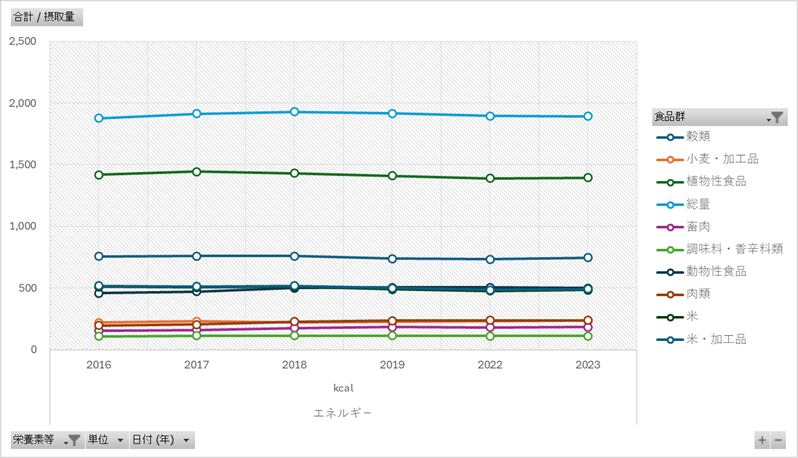Click the plus expand field button
798x458 pixels.
[762, 440]
